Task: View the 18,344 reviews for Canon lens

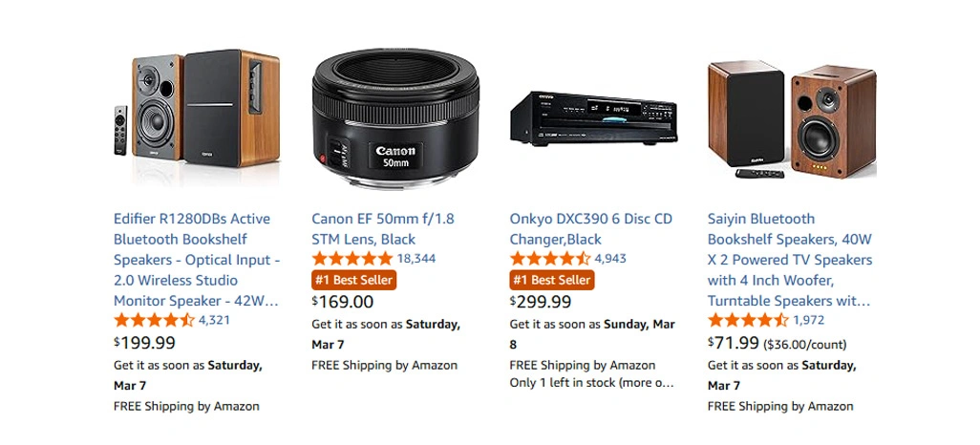Action: point(416,259)
